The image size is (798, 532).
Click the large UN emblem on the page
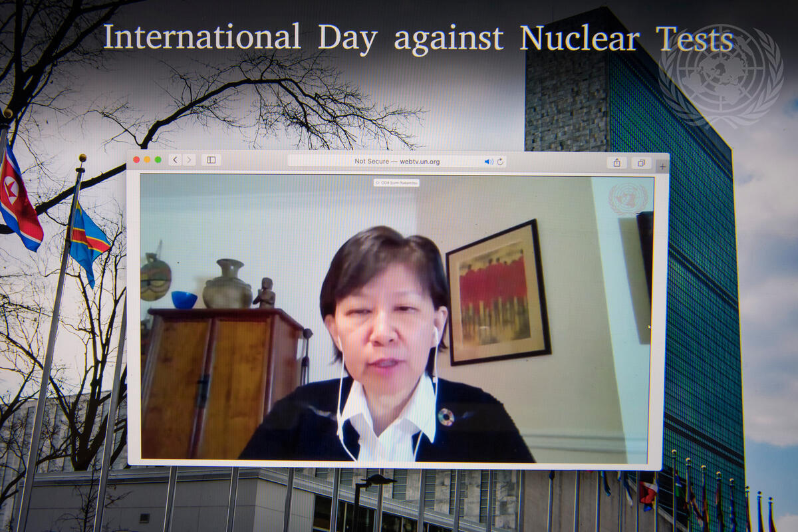[720, 74]
